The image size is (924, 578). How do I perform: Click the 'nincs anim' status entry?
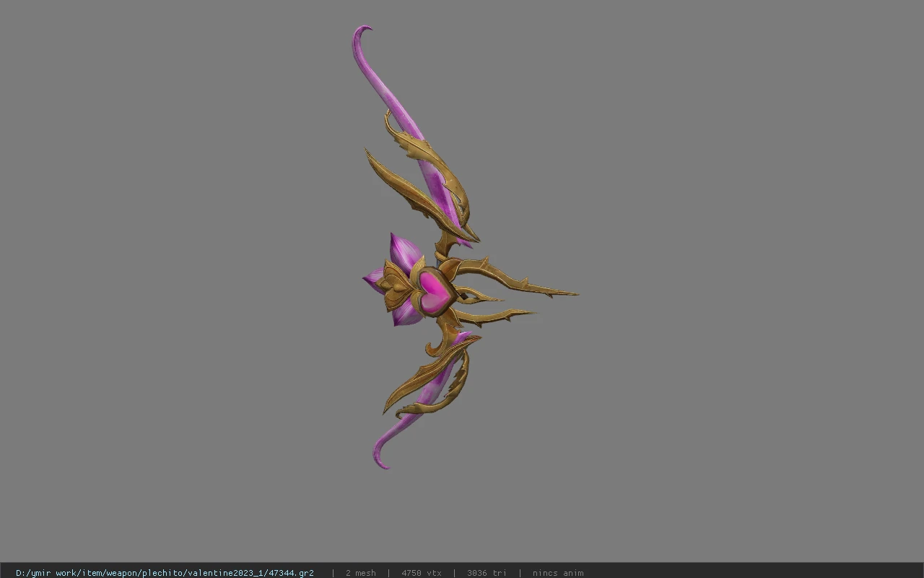pos(558,573)
